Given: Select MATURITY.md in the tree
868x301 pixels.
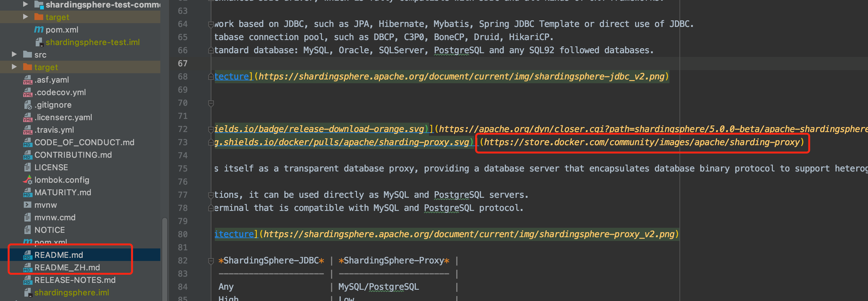Looking at the screenshot, I should [63, 192].
